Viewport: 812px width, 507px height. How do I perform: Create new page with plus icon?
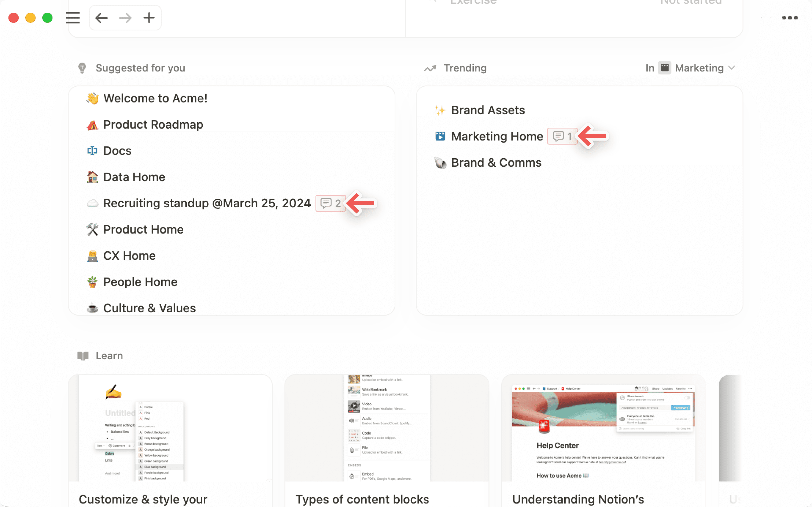149,18
